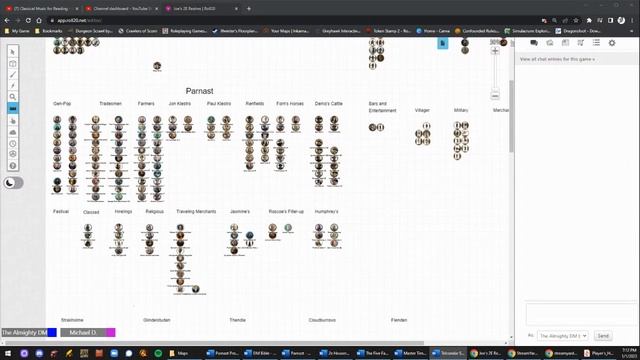Zoom out with the minus button
This screenshot has width=640, height=360.
pos(495,96)
